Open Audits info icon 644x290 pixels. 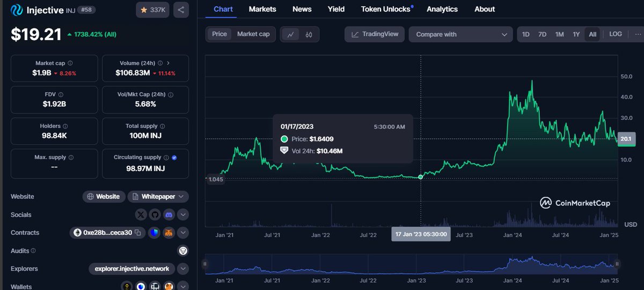[33, 251]
